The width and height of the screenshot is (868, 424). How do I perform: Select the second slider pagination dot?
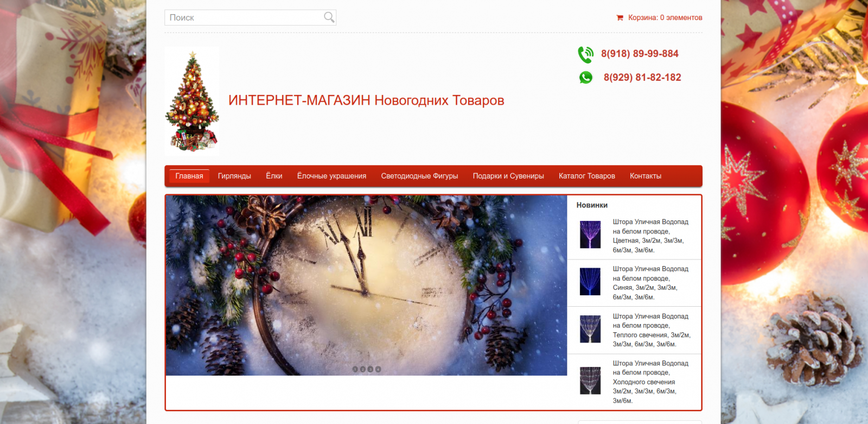point(363,369)
